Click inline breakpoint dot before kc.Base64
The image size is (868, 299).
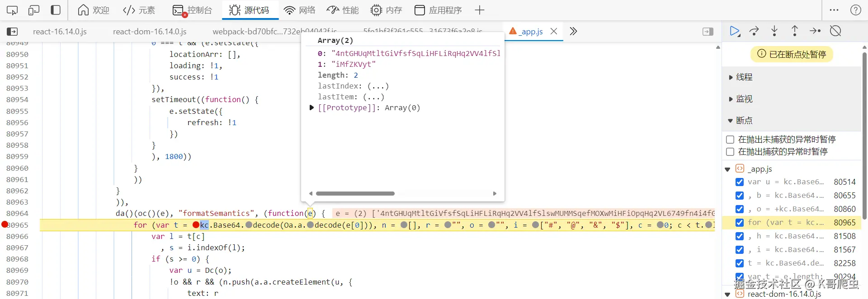point(196,225)
